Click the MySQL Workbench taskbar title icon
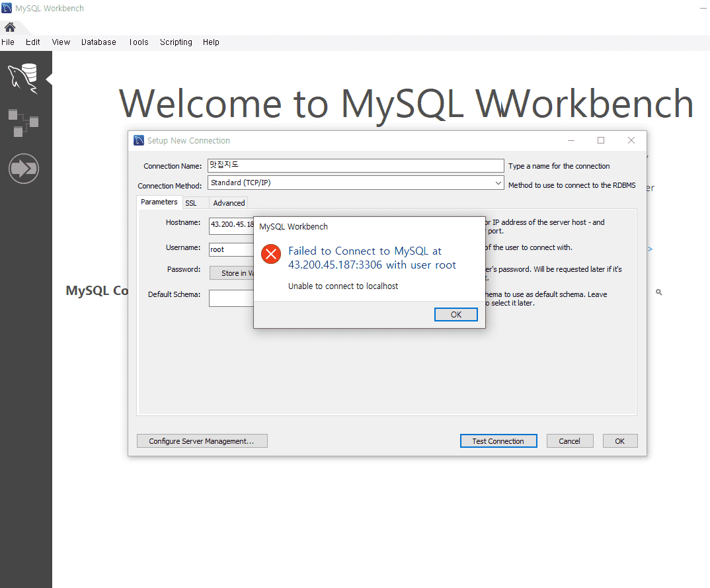Image resolution: width=710 pixels, height=588 pixels. pos(7,7)
